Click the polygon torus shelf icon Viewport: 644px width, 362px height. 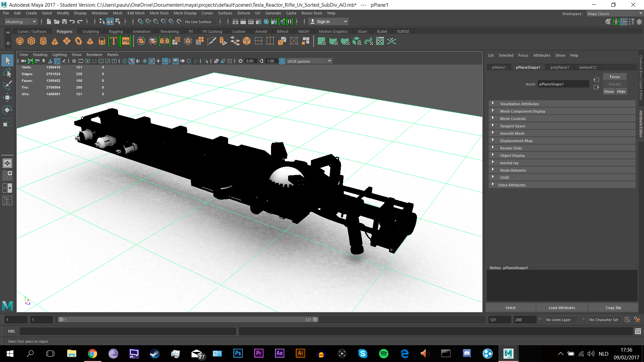(78, 41)
